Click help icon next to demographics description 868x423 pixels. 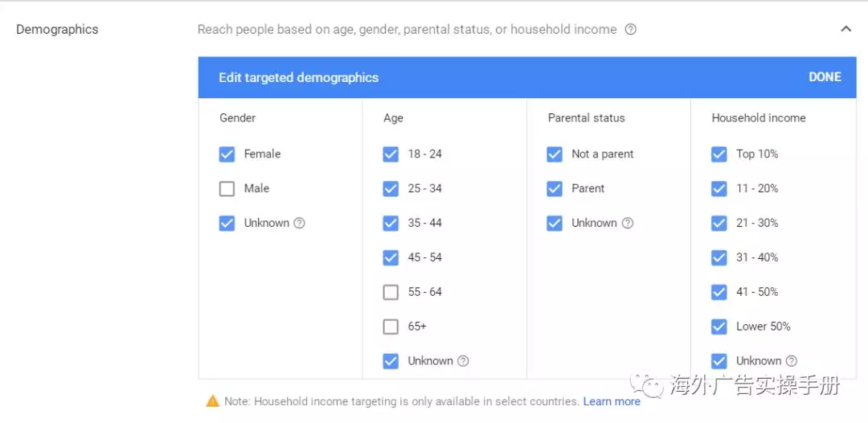coord(631,30)
